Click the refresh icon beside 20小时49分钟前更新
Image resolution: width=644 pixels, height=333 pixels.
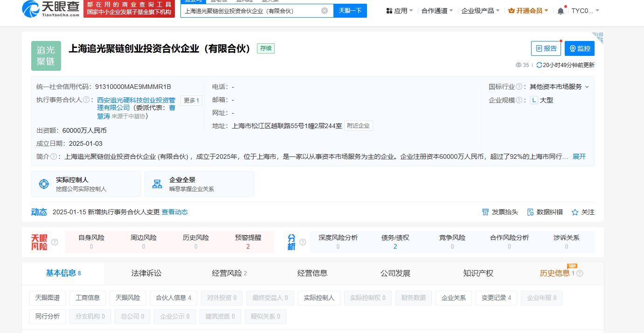[x=539, y=65]
